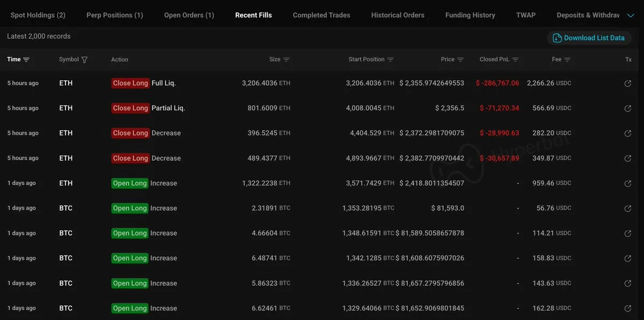Open Tx link for 4.66604 BTC fill
The width and height of the screenshot is (644, 320).
[x=628, y=233]
